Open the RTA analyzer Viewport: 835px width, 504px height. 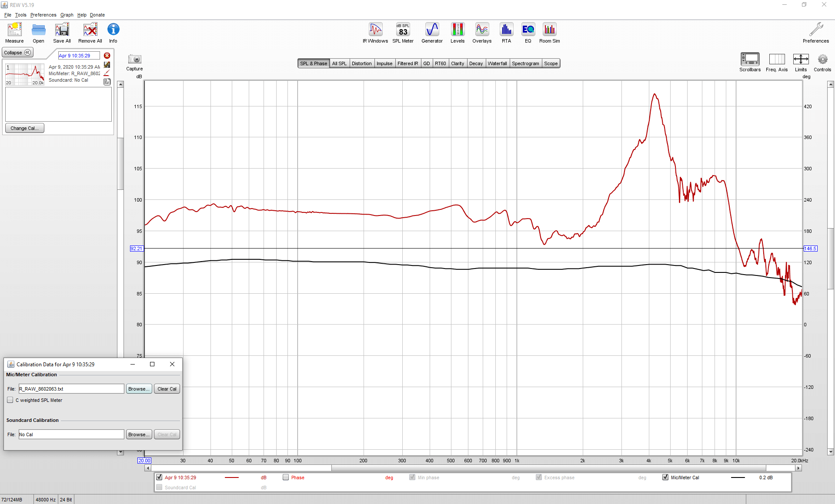click(506, 33)
